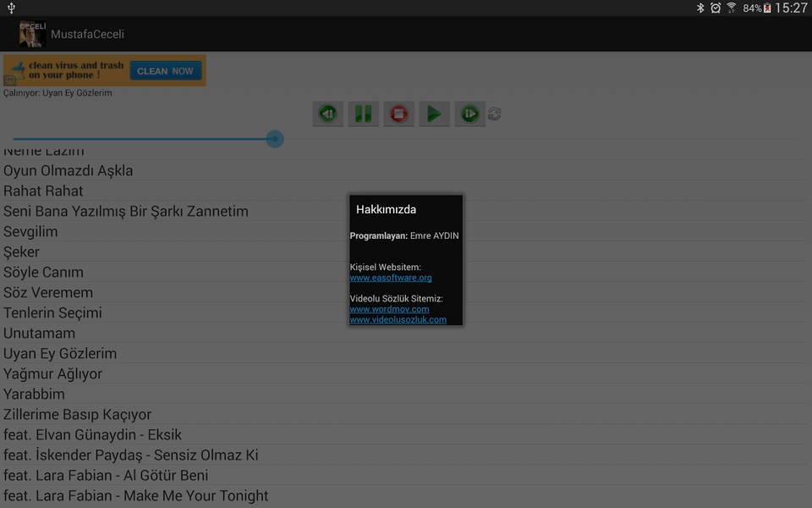Tap the Bluetooth status bar icon
Viewport: 812px width, 508px height.
(700, 8)
